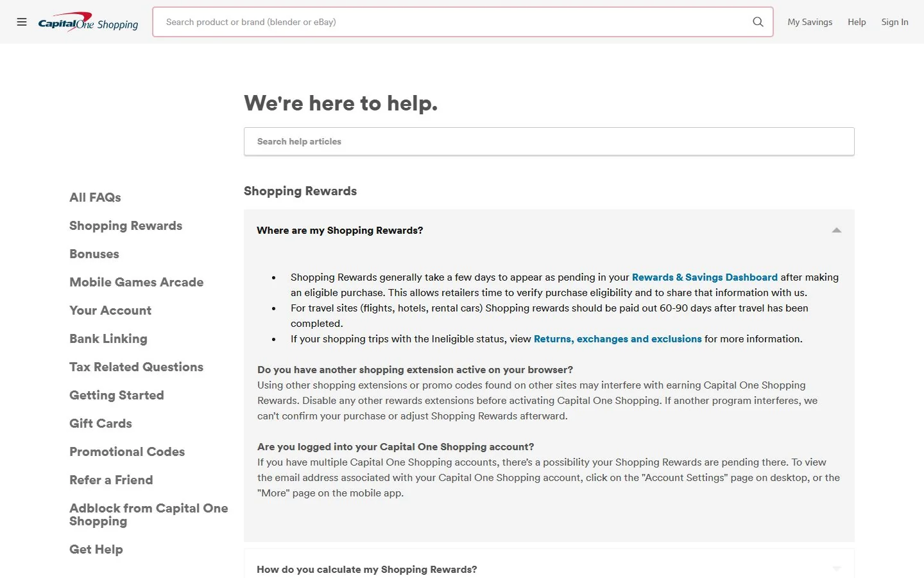Open 'Returns, exchanges and exclusions' link
This screenshot has width=924, height=578.
tap(617, 338)
